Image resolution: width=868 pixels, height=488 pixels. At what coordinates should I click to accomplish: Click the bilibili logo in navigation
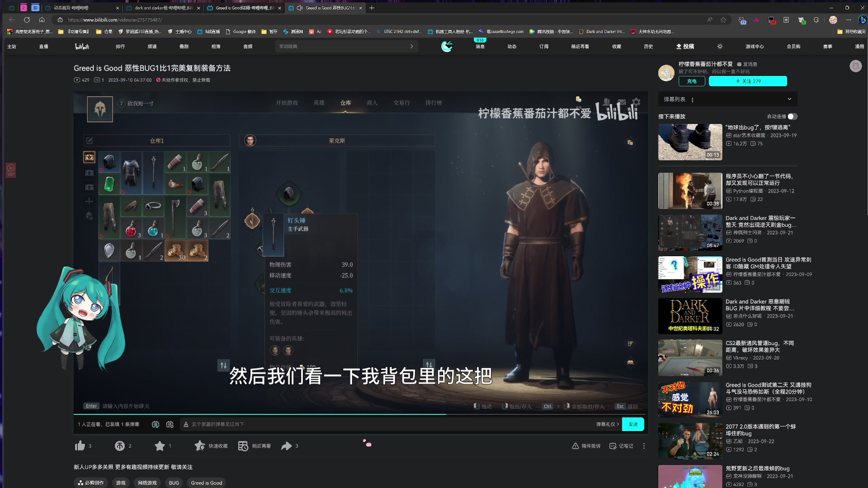pos(82,47)
